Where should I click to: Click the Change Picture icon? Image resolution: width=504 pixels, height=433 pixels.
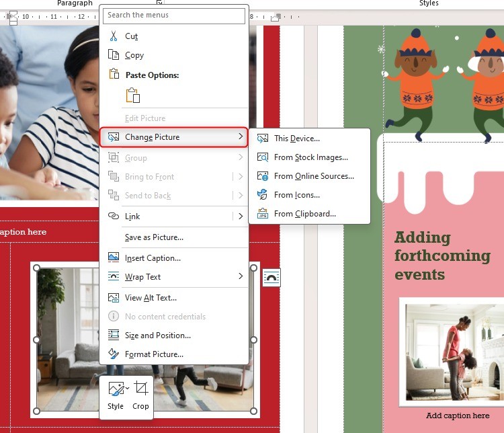114,137
